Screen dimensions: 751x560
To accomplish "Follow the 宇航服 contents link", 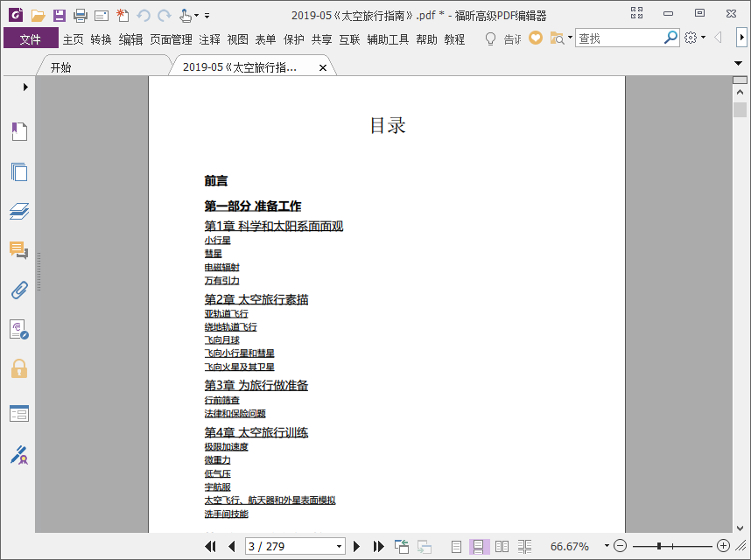I will [x=217, y=486].
